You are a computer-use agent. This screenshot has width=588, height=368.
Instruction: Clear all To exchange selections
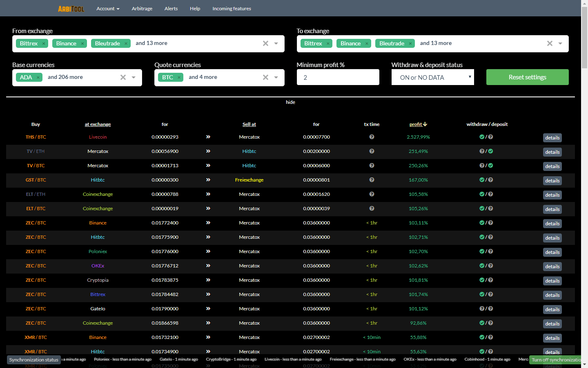pyautogui.click(x=550, y=43)
